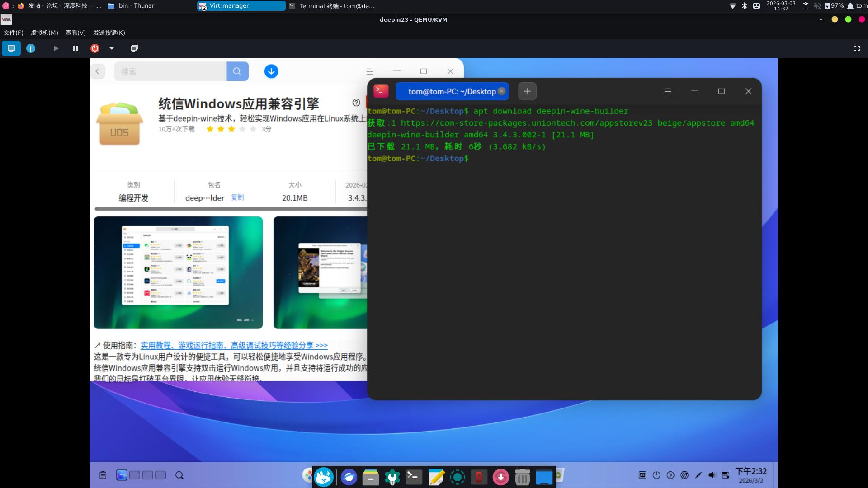Expand the shutdown options dropdown arrow
This screenshot has width=868, height=488.
pyautogui.click(x=112, y=48)
